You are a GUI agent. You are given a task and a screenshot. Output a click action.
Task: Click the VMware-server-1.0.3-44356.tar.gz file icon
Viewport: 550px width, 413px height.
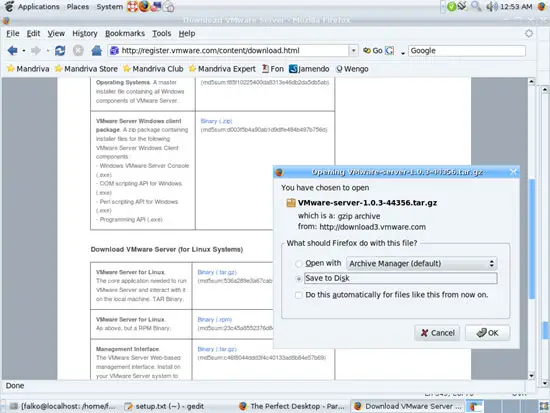point(291,203)
